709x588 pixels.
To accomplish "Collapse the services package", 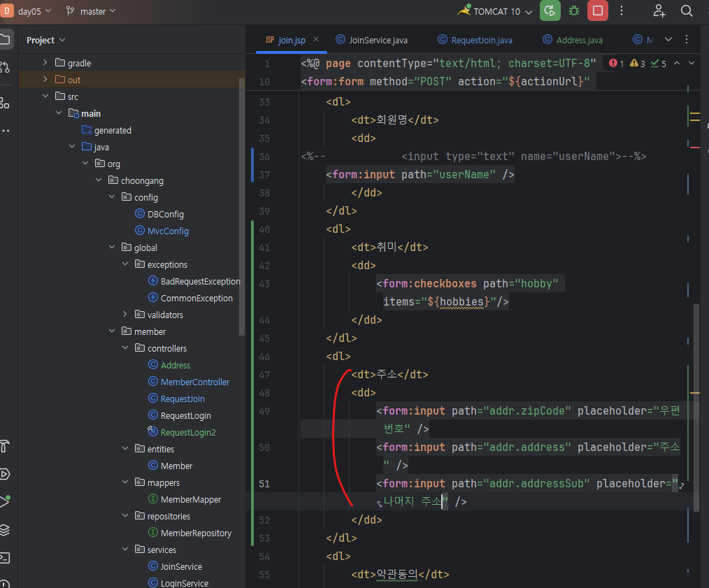I will [125, 549].
